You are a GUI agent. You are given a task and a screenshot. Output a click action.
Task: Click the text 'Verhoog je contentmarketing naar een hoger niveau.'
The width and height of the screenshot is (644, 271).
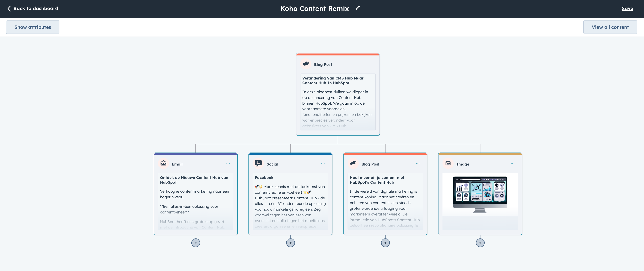[195, 194]
